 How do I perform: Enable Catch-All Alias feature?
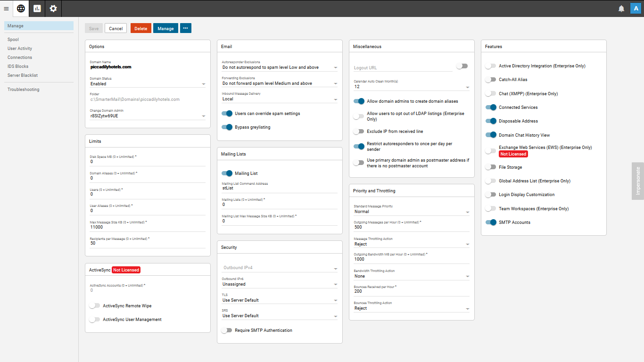click(x=491, y=80)
